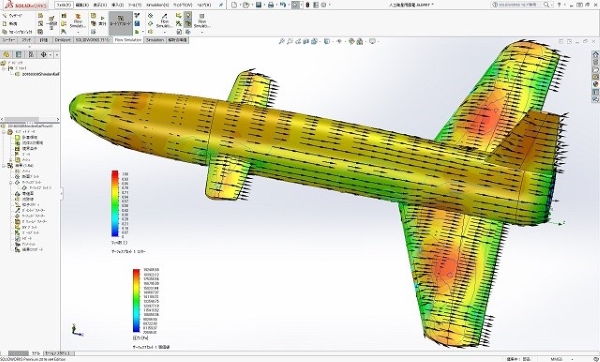Toggle the home view icon on right task pane

(x=595, y=55)
